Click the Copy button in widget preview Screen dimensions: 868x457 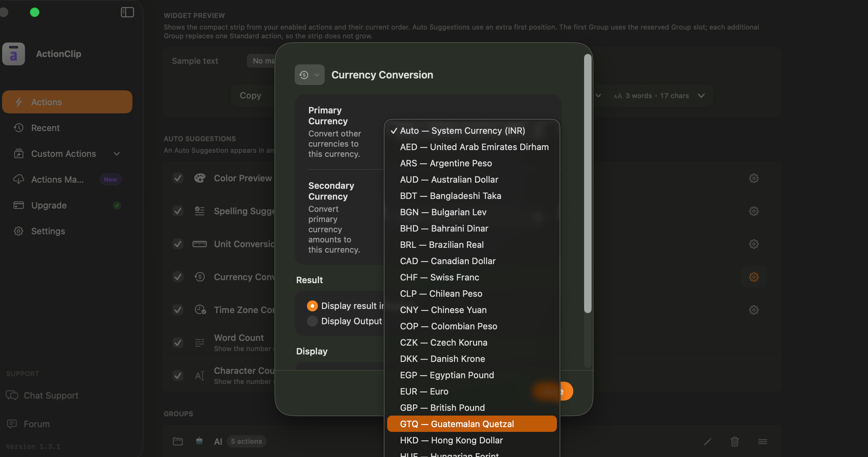[250, 95]
